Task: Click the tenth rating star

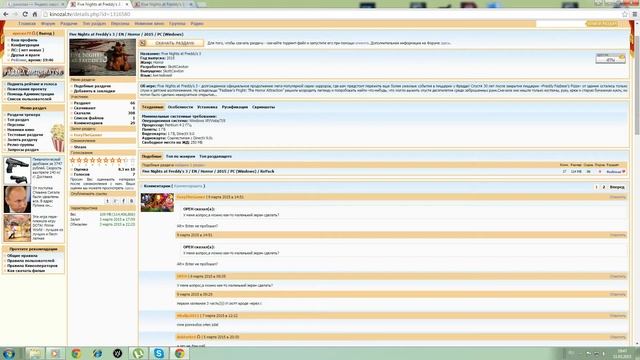Action: tap(132, 160)
